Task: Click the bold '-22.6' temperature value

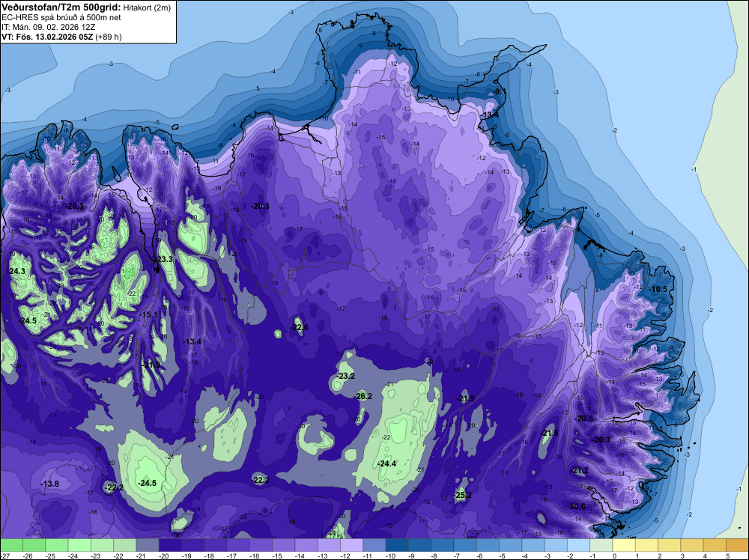Action: coord(299,327)
